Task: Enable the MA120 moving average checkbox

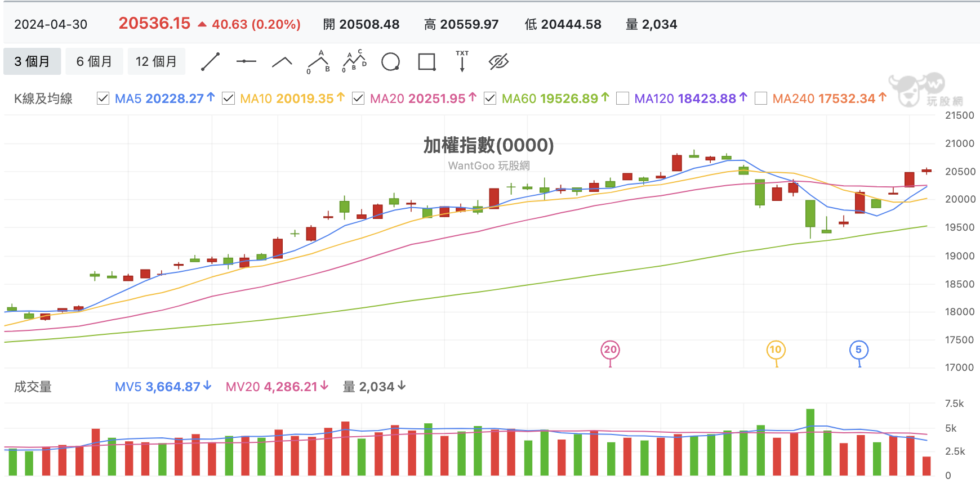Action: pos(622,98)
